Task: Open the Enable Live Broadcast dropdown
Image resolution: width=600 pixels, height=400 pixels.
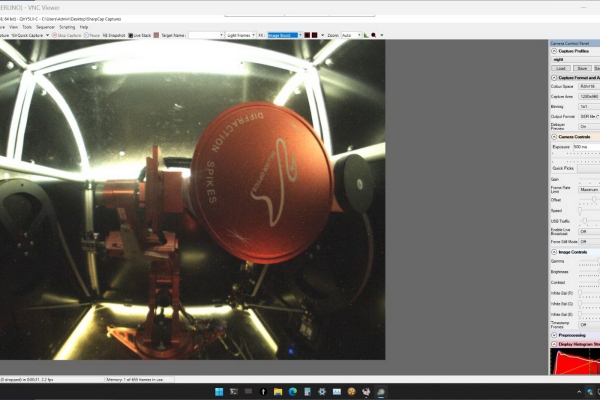Action: [589, 232]
